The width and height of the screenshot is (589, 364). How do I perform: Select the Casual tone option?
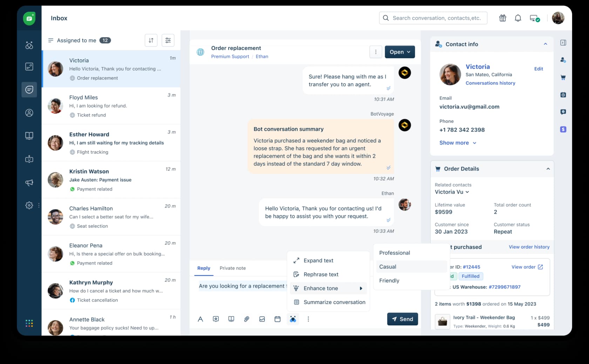point(388,267)
